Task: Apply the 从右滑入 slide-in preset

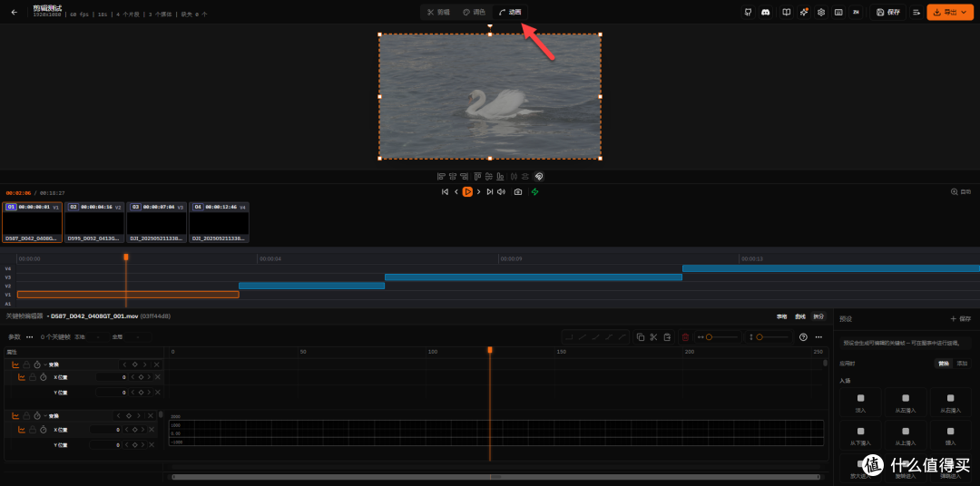Action: [x=951, y=403]
